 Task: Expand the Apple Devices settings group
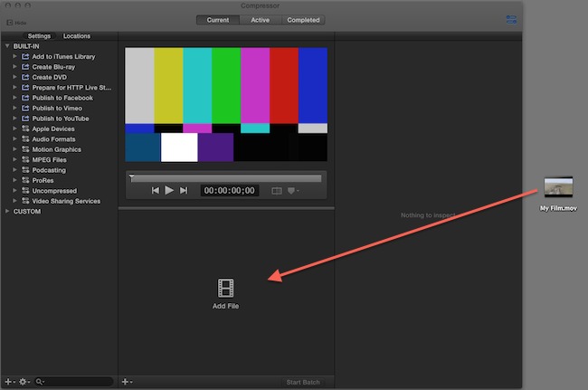[15, 128]
